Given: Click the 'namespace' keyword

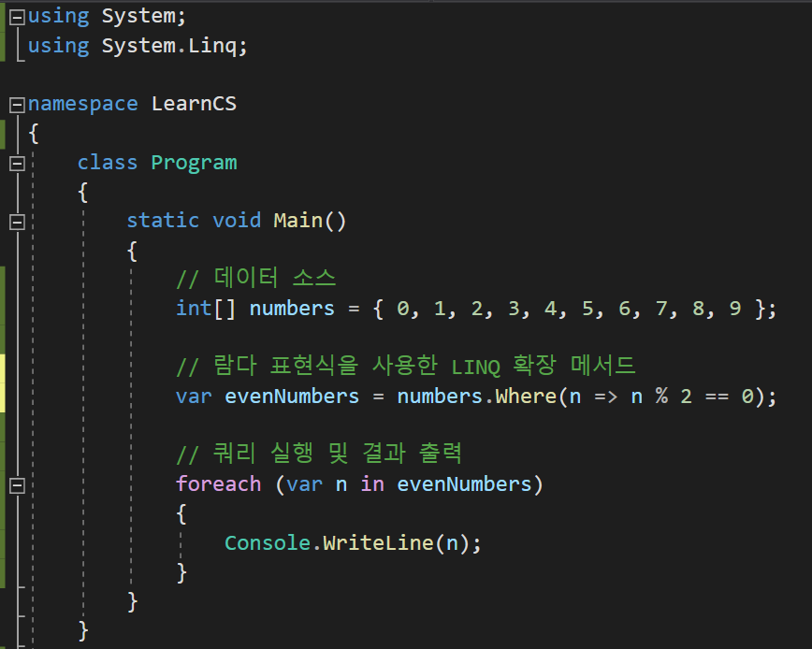Looking at the screenshot, I should click(83, 105).
